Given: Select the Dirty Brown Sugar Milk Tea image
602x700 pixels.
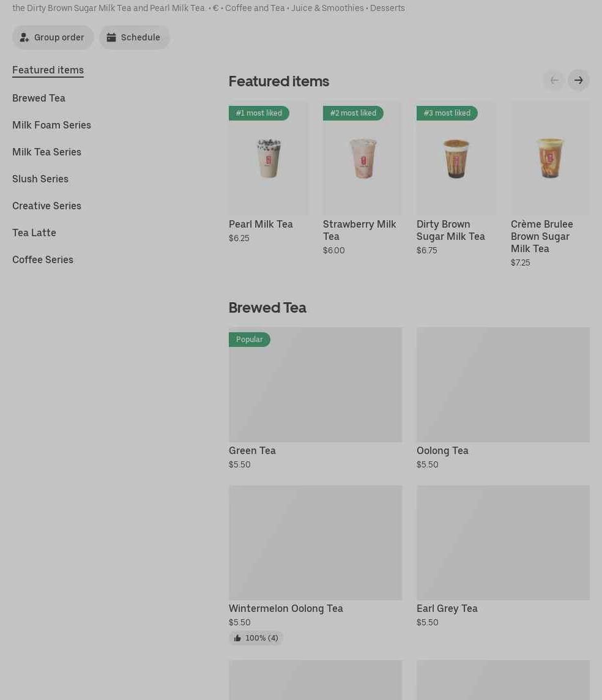Looking at the screenshot, I should 456,158.
